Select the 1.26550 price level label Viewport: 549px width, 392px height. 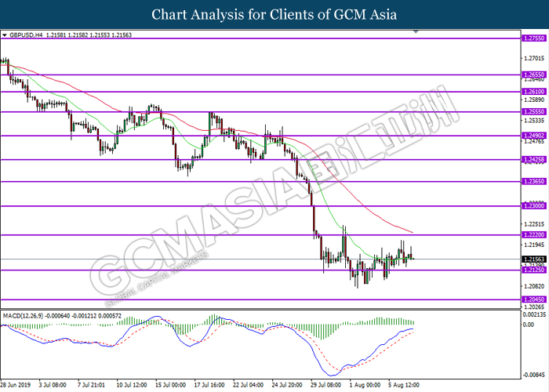[x=534, y=74]
